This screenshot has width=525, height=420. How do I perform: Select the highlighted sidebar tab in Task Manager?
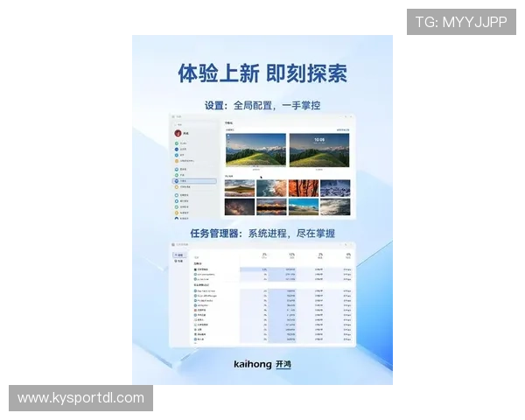[179, 255]
